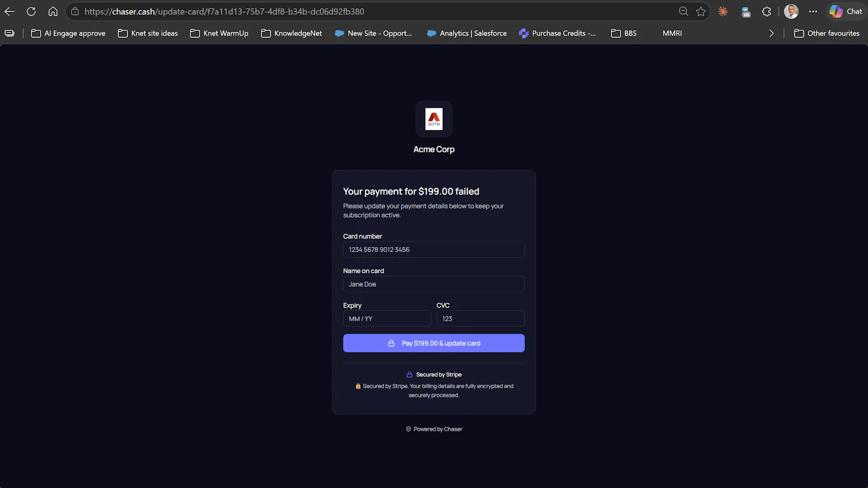868x488 pixels.
Task: Open Other favourites folder
Action: (827, 33)
